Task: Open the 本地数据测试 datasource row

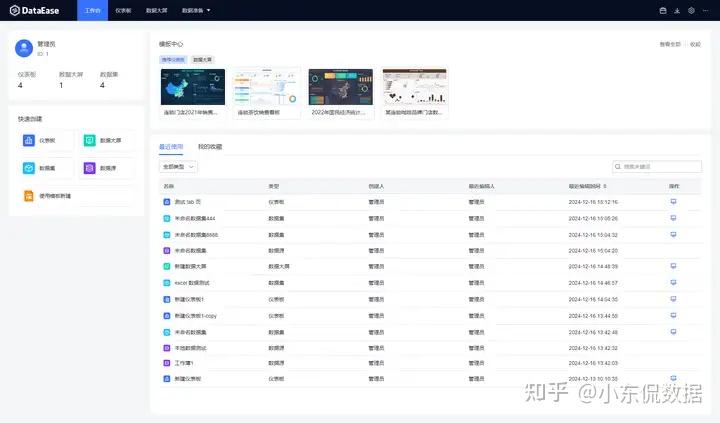Action: coord(190,348)
